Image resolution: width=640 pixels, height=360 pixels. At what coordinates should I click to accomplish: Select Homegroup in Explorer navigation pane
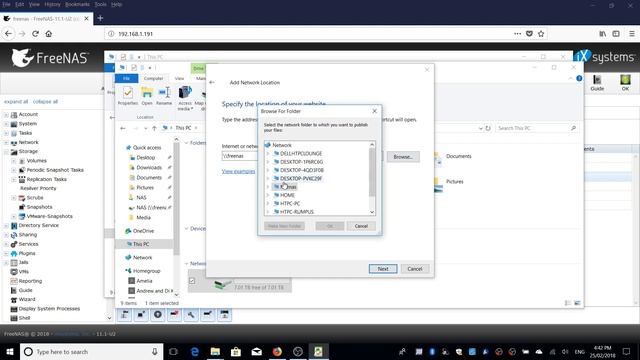[x=146, y=271]
